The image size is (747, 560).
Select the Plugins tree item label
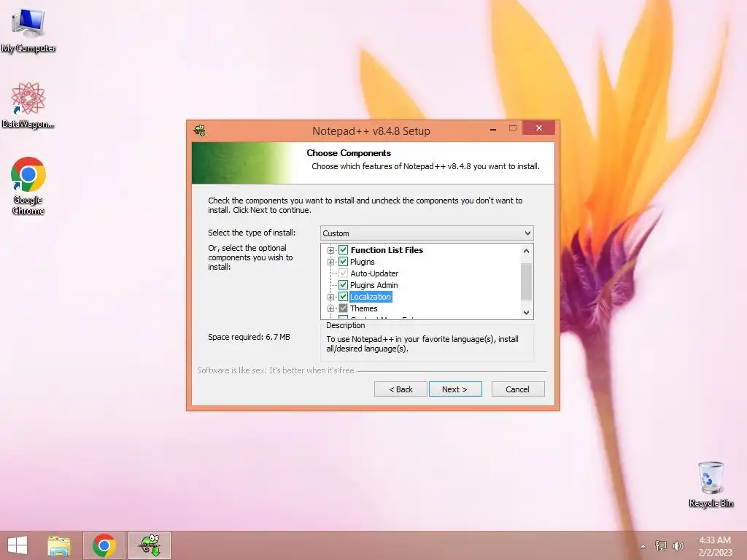[362, 262]
